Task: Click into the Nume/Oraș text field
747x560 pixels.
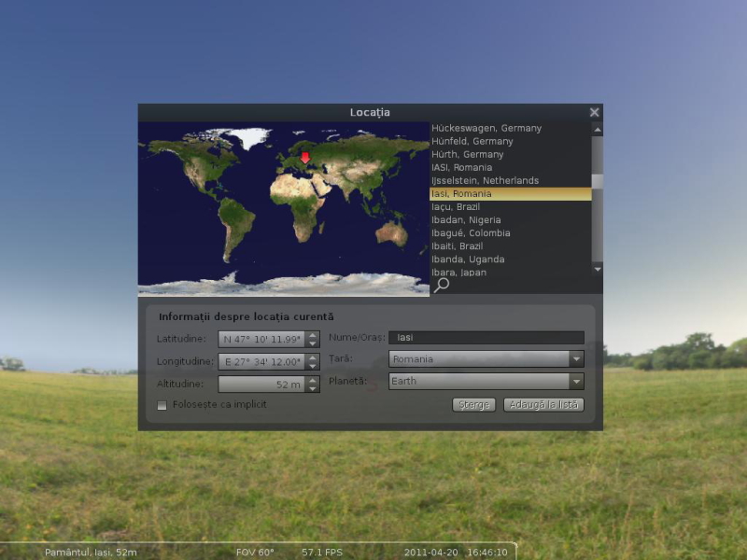Action: click(486, 338)
